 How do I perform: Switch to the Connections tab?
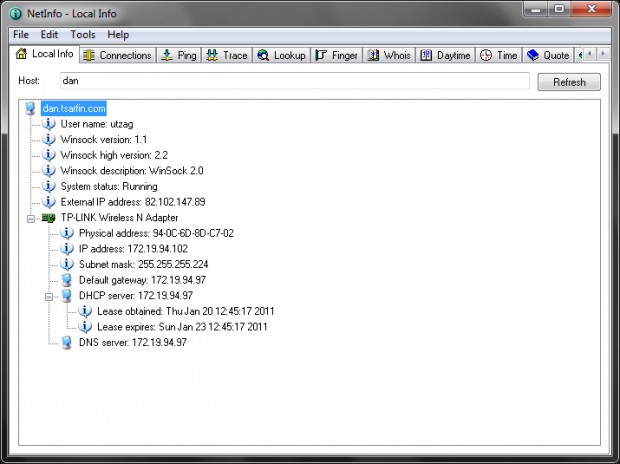pyautogui.click(x=117, y=55)
